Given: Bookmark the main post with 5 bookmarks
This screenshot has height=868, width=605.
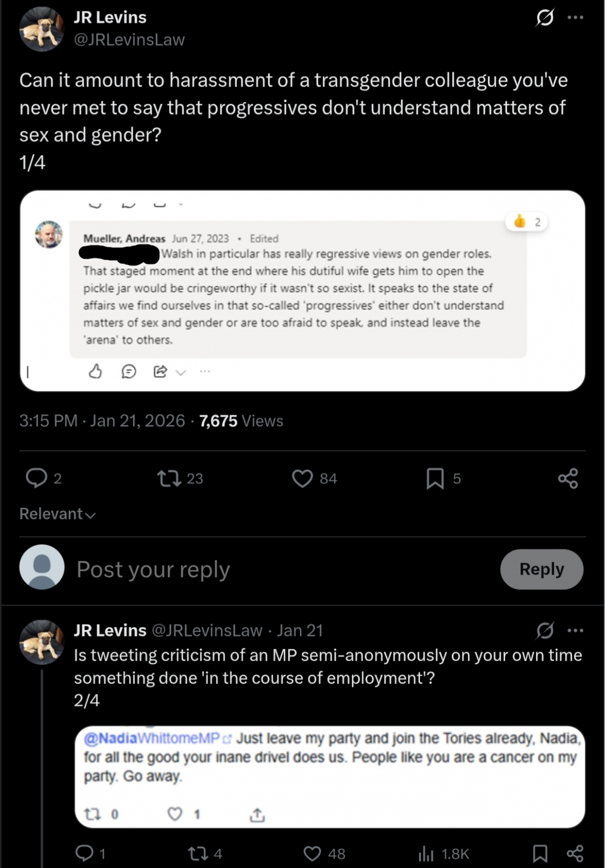Looking at the screenshot, I should pos(435,478).
